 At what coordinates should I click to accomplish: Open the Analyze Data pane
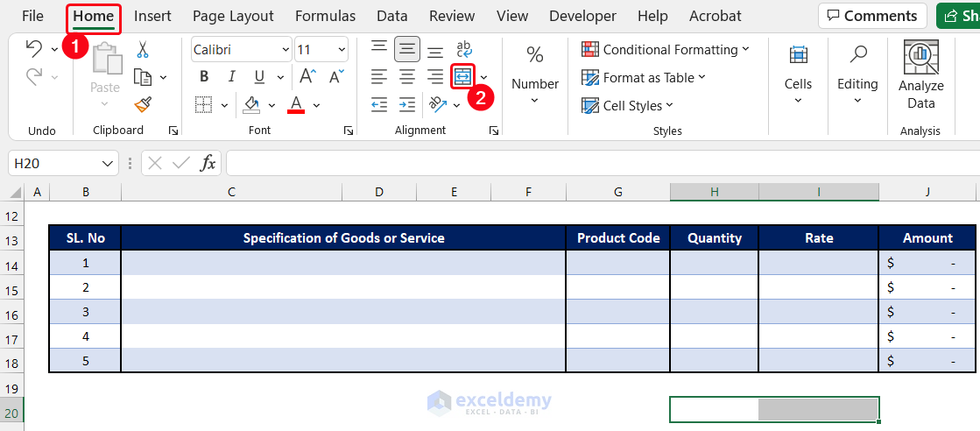click(x=920, y=75)
